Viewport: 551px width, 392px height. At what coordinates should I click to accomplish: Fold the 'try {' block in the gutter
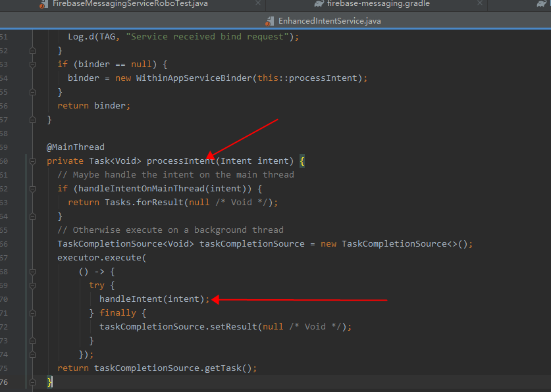tap(32, 285)
